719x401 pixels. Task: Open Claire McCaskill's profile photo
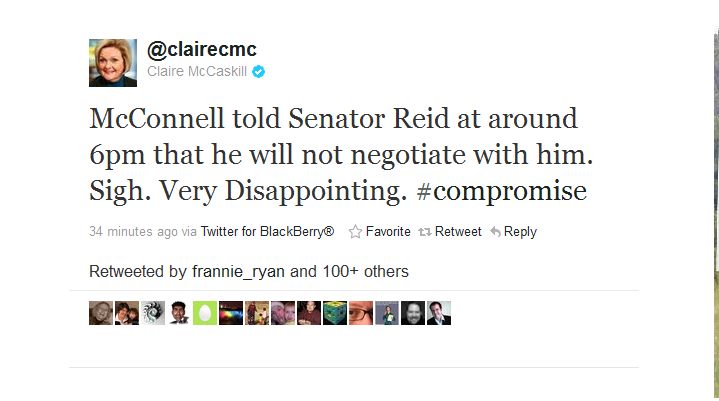(x=113, y=63)
